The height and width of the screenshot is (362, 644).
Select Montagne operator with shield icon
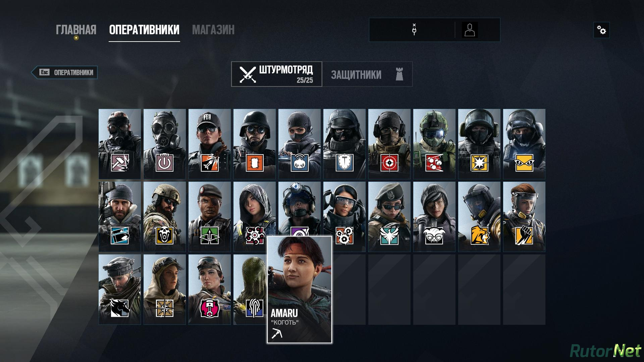click(x=344, y=144)
